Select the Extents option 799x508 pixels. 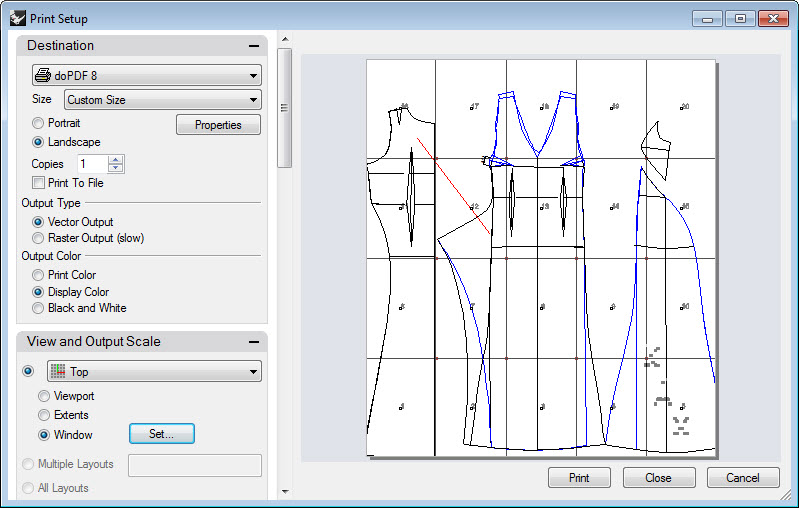pyautogui.click(x=44, y=415)
